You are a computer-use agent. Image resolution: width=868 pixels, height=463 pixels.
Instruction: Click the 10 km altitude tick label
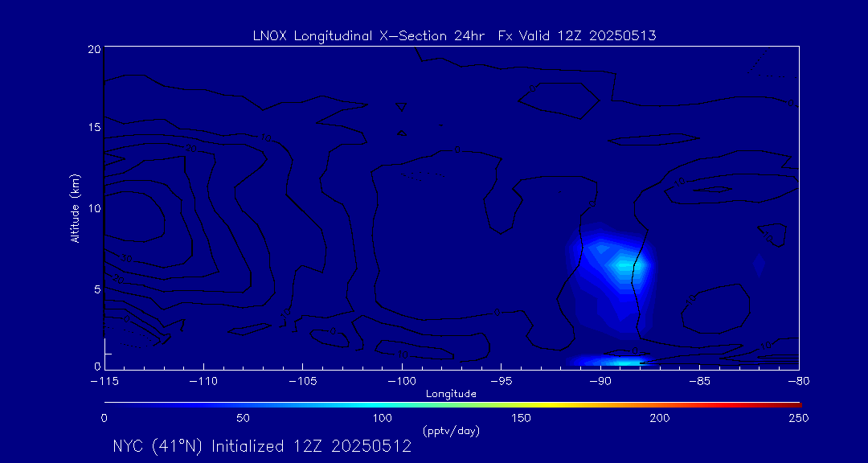tap(94, 208)
